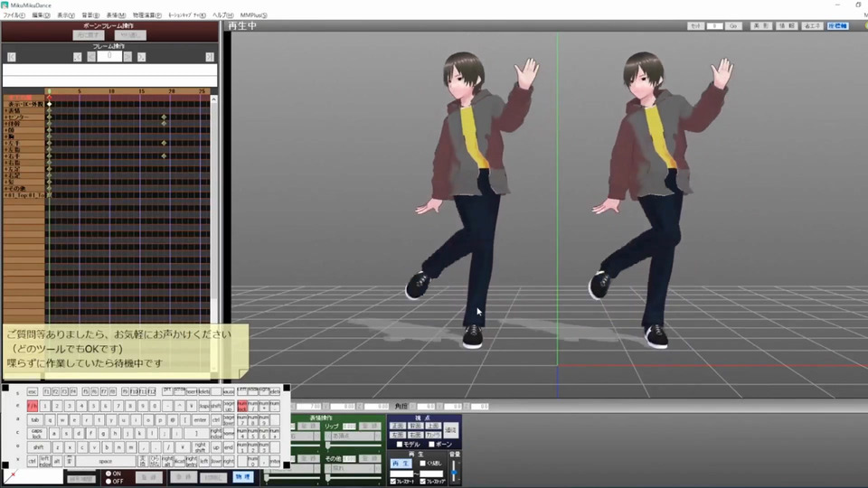Enable the くり返し repeat checkbox
This screenshot has height=488, width=868.
tap(424, 464)
